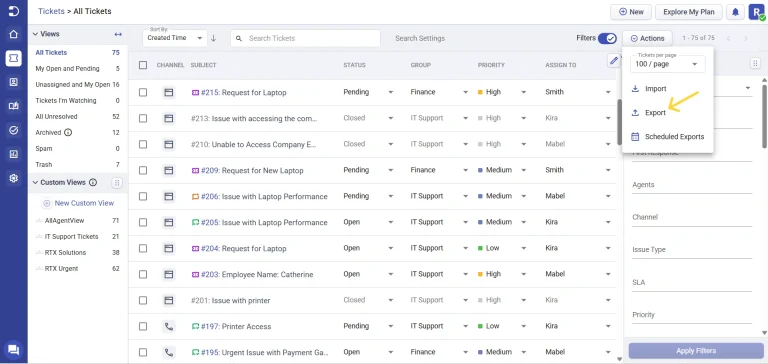
Task: Open the Tickets icon in left sidebar
Action: click(x=14, y=58)
